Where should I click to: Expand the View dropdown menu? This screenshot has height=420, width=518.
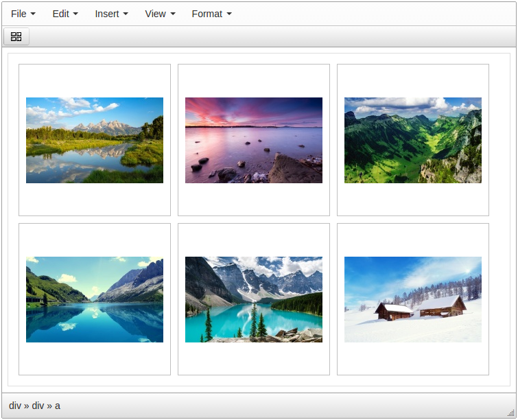160,14
